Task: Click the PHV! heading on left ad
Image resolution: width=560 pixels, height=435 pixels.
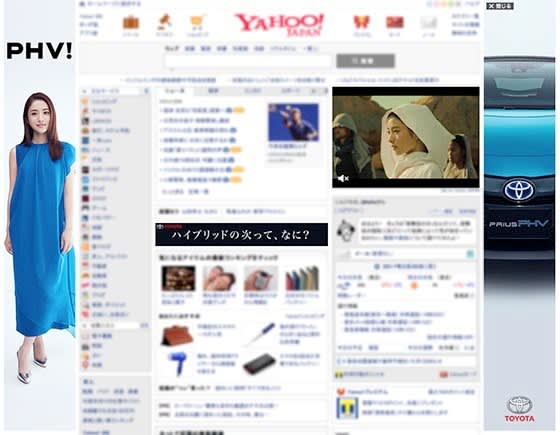Action: pyautogui.click(x=39, y=51)
